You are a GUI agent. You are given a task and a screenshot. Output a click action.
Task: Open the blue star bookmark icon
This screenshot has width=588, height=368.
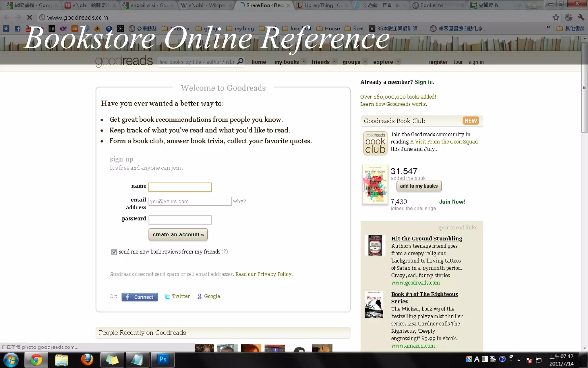click(6, 28)
